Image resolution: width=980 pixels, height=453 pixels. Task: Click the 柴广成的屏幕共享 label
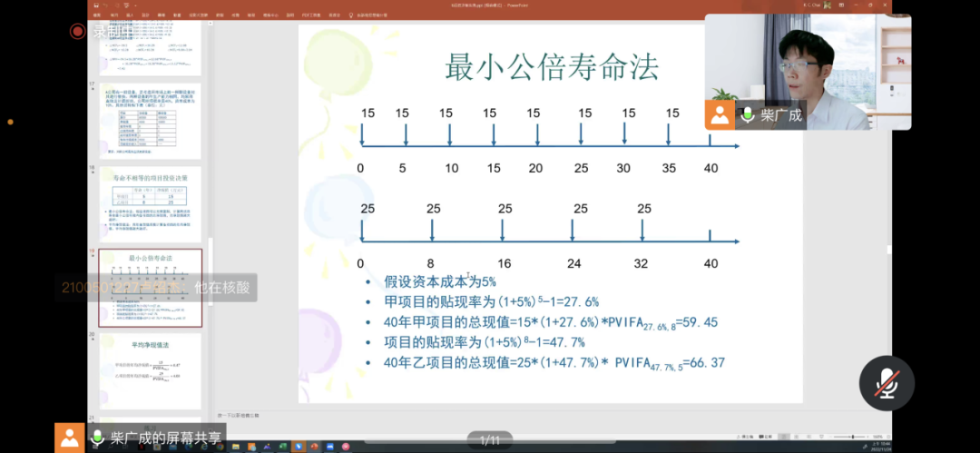tap(166, 438)
